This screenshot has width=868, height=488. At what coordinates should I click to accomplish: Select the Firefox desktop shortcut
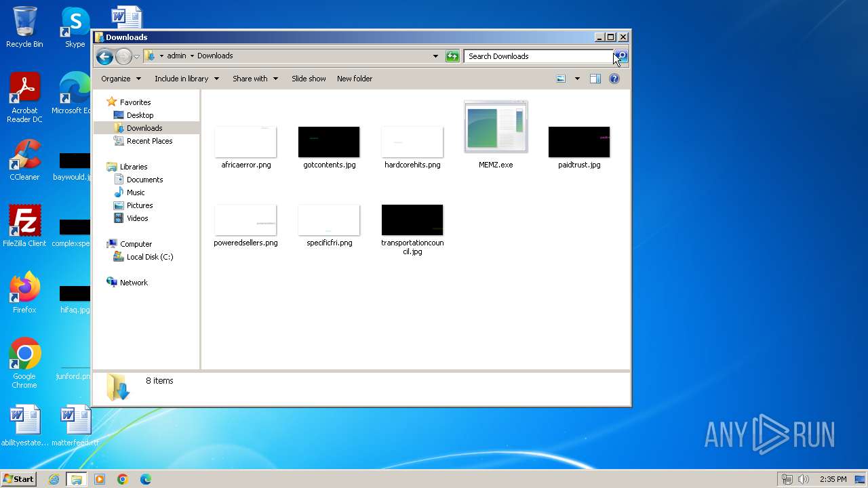pos(24,293)
